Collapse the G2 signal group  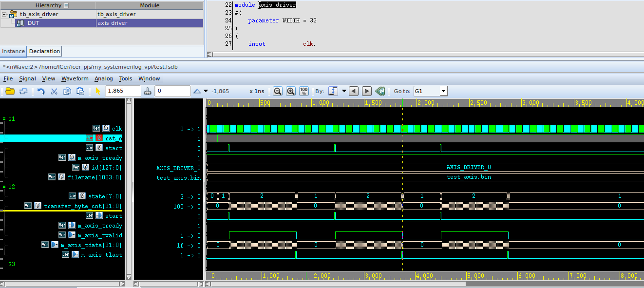pyautogui.click(x=4, y=187)
